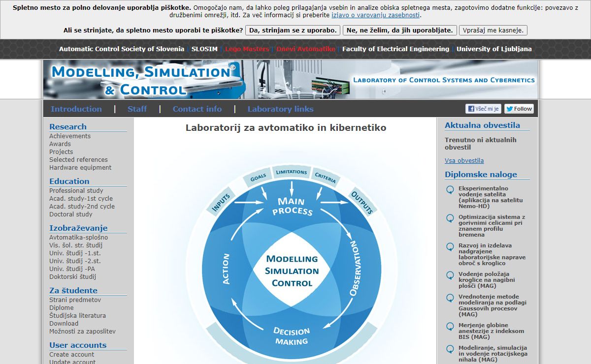
Task: Click the 'Vprašaj me kasneje.' button
Action: pyautogui.click(x=493, y=30)
